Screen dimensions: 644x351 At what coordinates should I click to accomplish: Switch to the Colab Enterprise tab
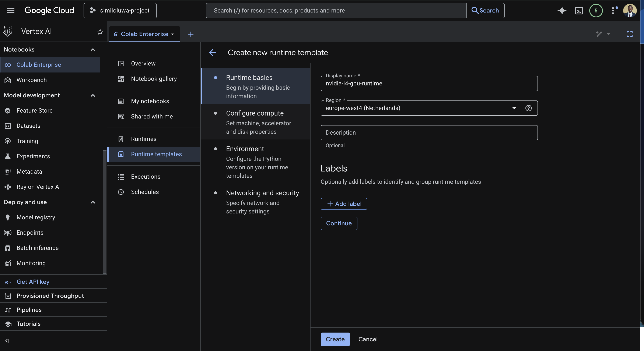click(x=144, y=34)
